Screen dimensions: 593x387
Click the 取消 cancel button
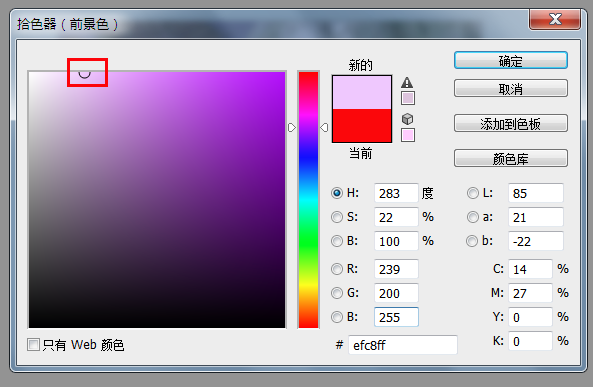511,89
